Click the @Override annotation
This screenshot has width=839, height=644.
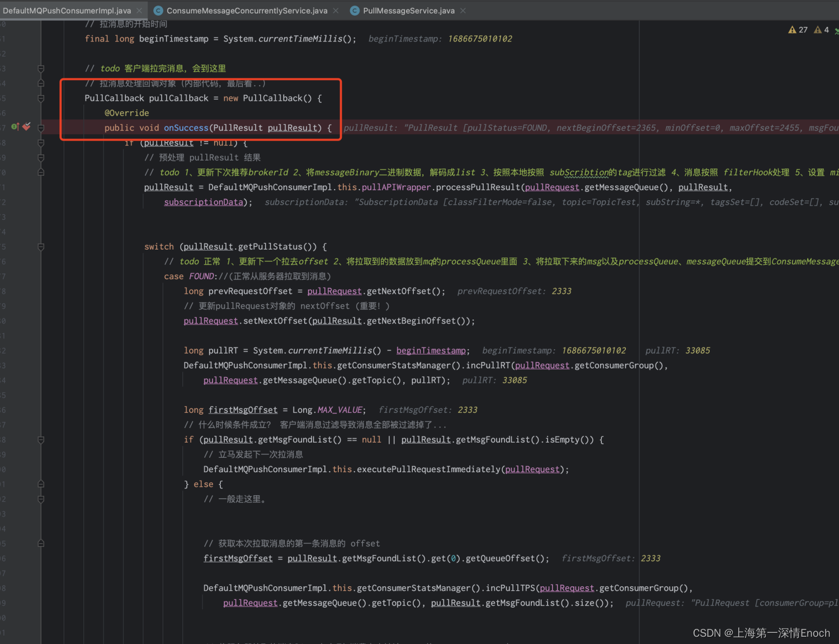(x=126, y=113)
